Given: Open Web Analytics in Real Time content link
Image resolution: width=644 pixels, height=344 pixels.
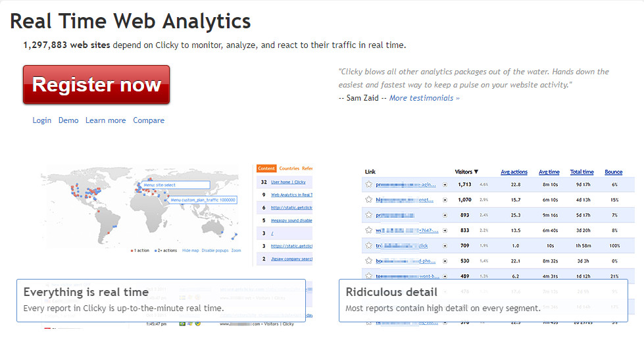Looking at the screenshot, I should [291, 195].
